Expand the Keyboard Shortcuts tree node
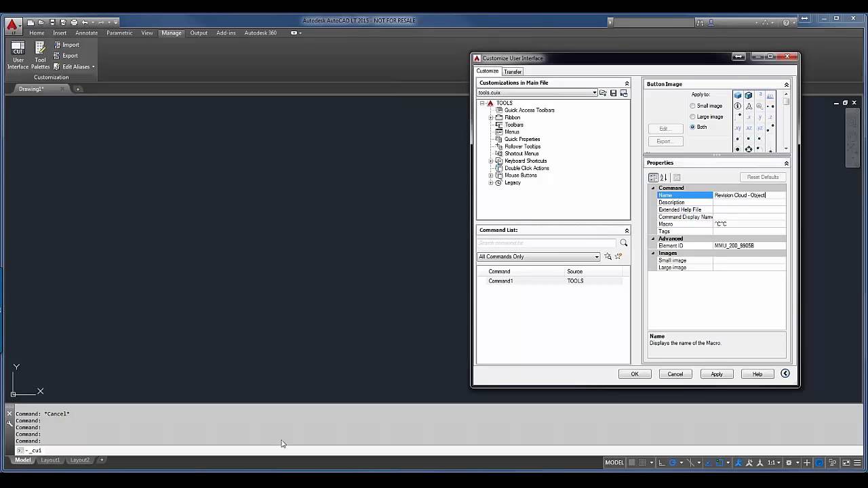Image resolution: width=868 pixels, height=488 pixels. pyautogui.click(x=491, y=161)
